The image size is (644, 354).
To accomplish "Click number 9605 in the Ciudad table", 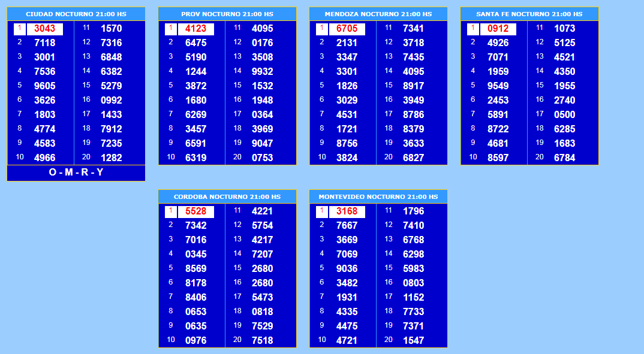I will pyautogui.click(x=45, y=86).
